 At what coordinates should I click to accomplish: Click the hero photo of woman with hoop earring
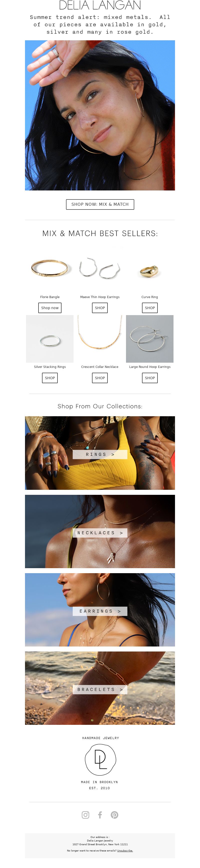pos(100,115)
